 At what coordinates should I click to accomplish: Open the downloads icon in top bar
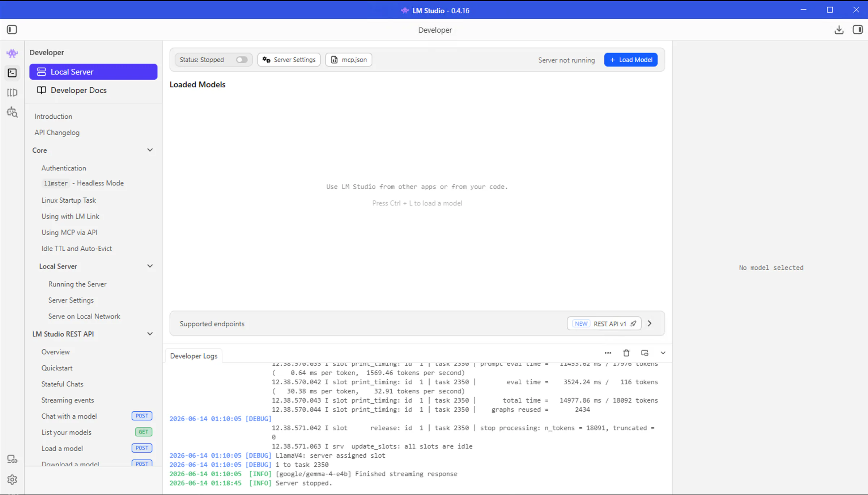point(839,30)
